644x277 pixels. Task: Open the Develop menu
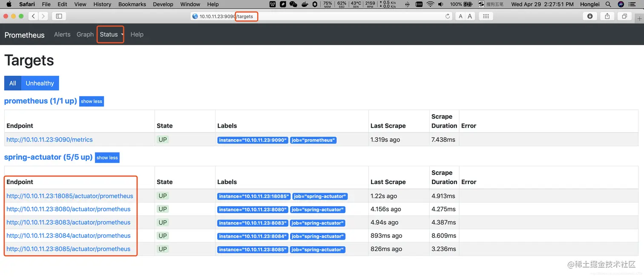pos(163,4)
